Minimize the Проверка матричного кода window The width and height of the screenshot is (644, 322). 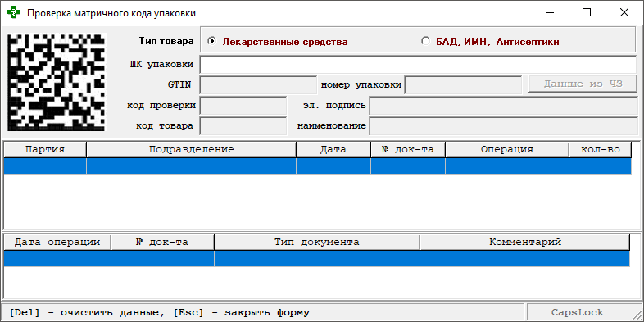tap(550, 13)
